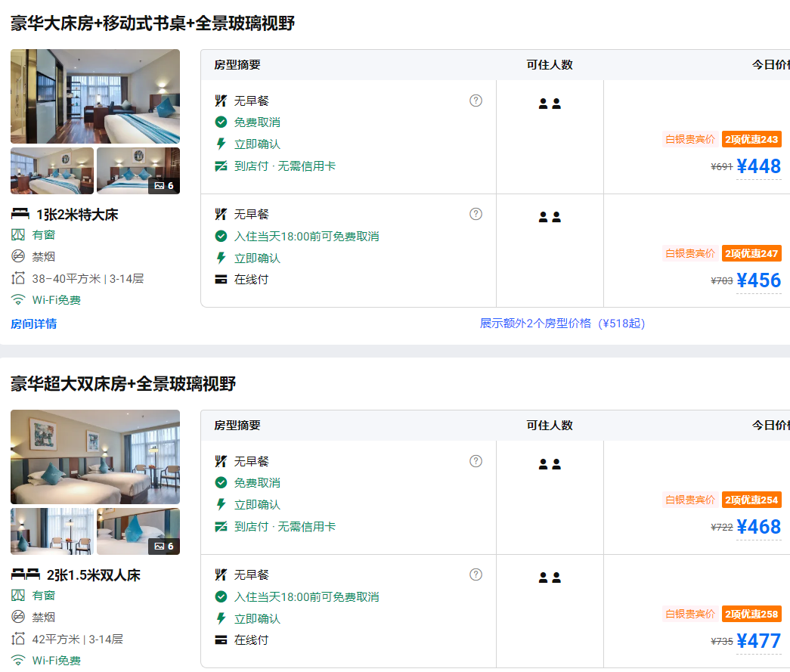790x672 pixels.
Task: Click 白银贵宾价 tag above ¥477
Action: click(690, 614)
